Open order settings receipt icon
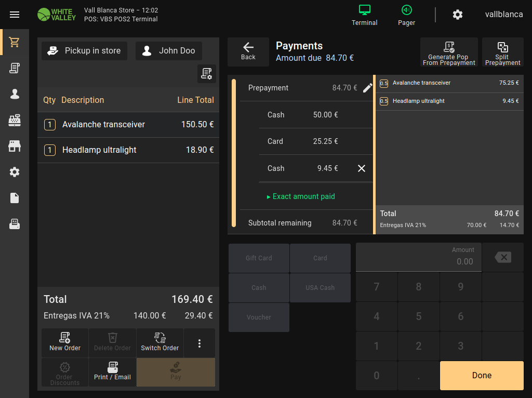532x398 pixels. pyautogui.click(x=207, y=74)
